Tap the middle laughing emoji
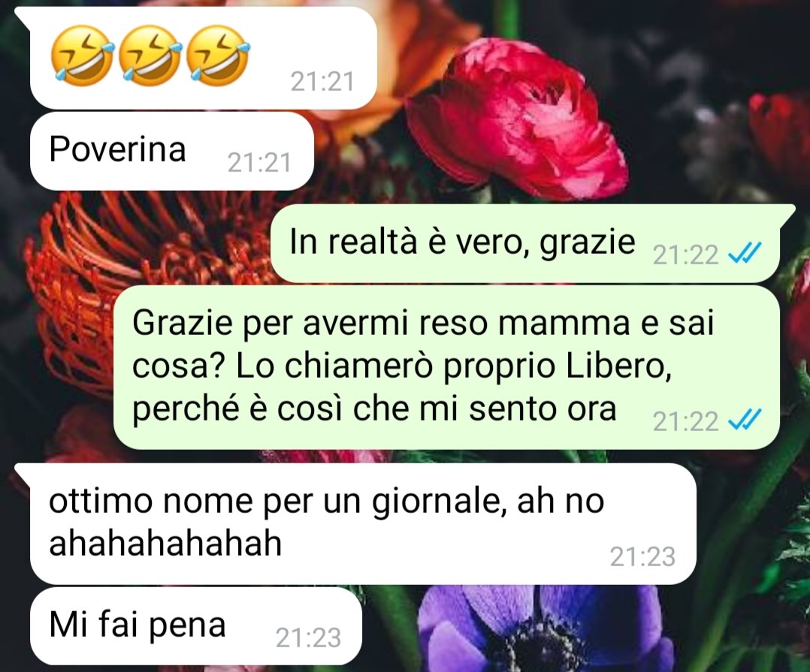The height and width of the screenshot is (672, 810). 150,56
